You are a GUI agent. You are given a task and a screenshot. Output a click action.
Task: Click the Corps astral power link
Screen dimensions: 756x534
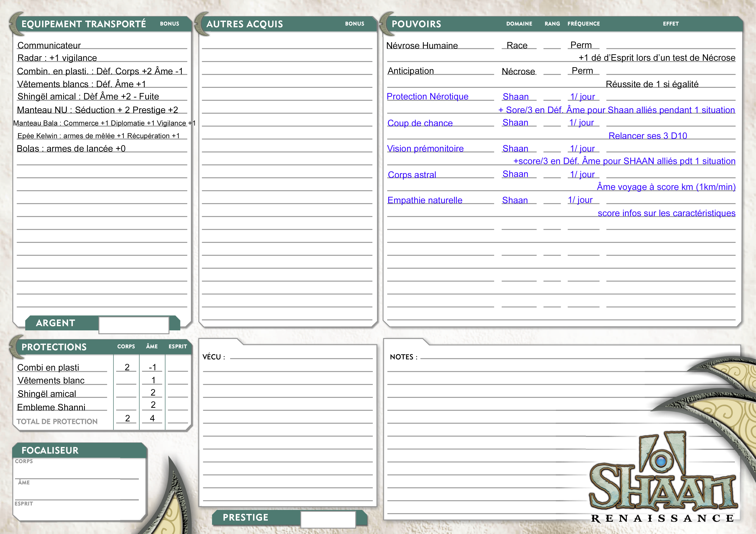click(x=412, y=175)
